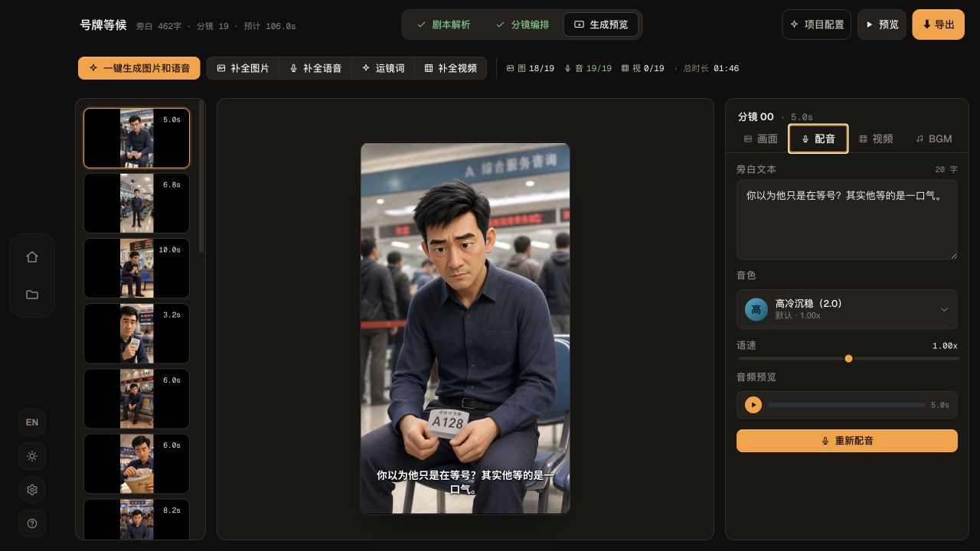Click the help question mark icon
The image size is (980, 551).
click(x=32, y=523)
